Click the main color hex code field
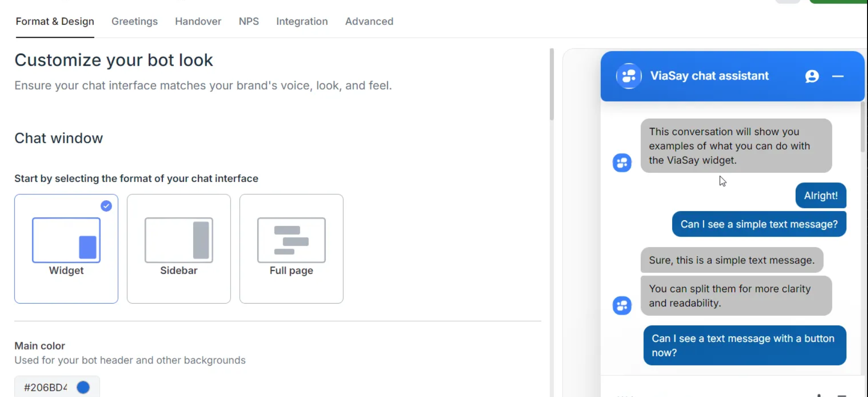868x397 pixels. (x=46, y=387)
